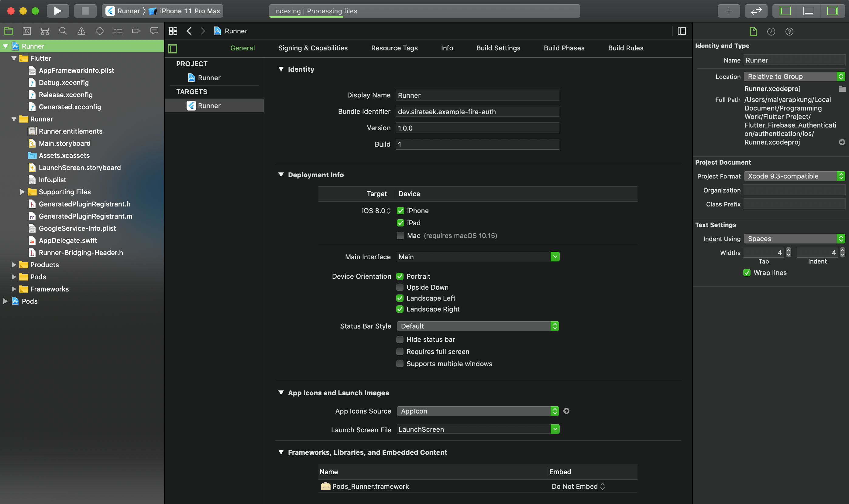Uncheck the iPad device checkbox
Image resolution: width=849 pixels, height=504 pixels.
[400, 223]
